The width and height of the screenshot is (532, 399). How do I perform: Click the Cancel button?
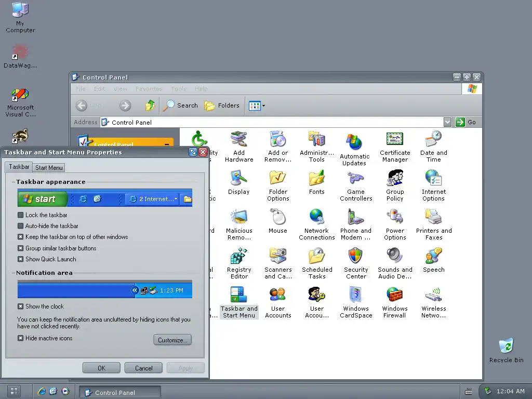click(143, 368)
